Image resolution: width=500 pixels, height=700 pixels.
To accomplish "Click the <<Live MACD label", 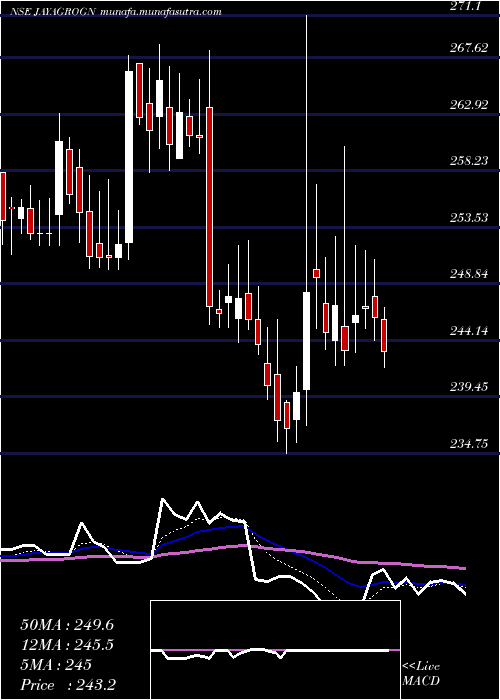I will tap(421, 674).
